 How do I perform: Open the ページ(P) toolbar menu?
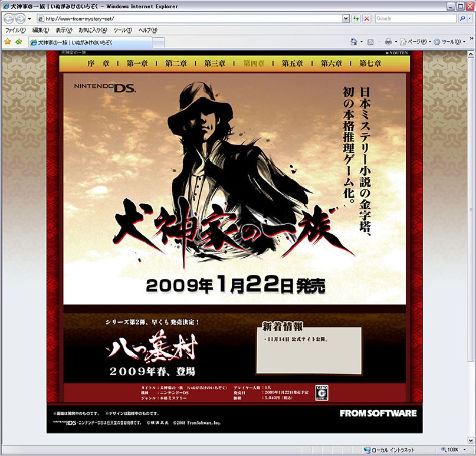point(415,42)
